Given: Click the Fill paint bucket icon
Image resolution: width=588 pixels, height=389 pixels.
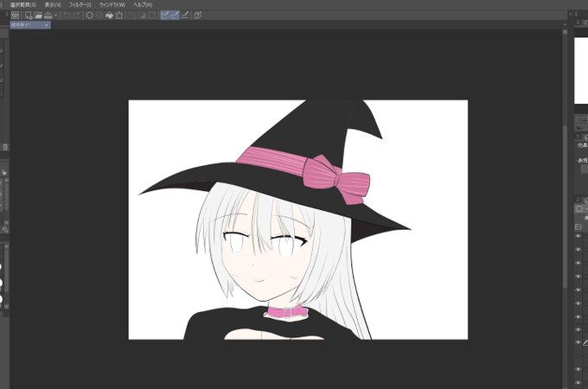Looking at the screenshot, I should tap(109, 15).
